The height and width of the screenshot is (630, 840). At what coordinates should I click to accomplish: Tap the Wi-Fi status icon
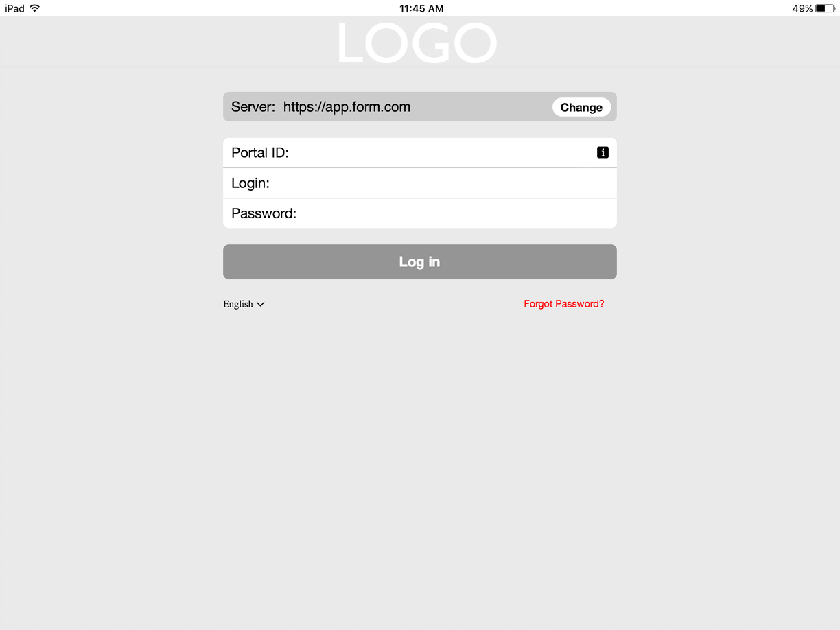35,8
